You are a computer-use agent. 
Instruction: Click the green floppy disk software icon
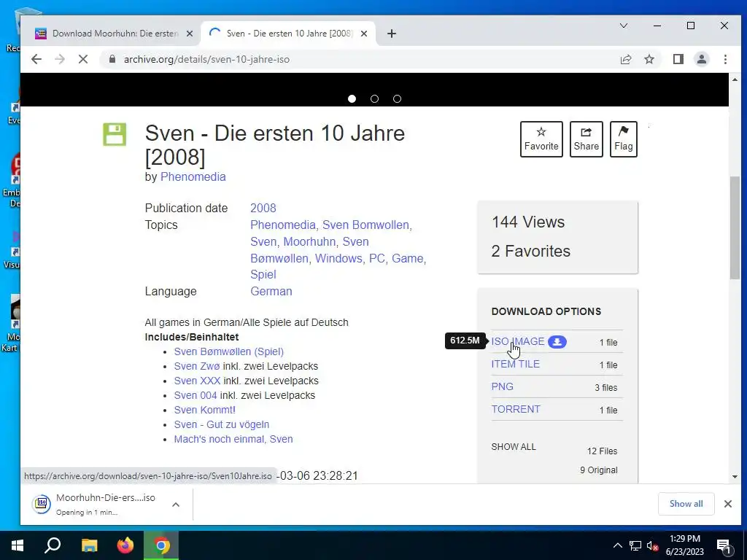(115, 134)
